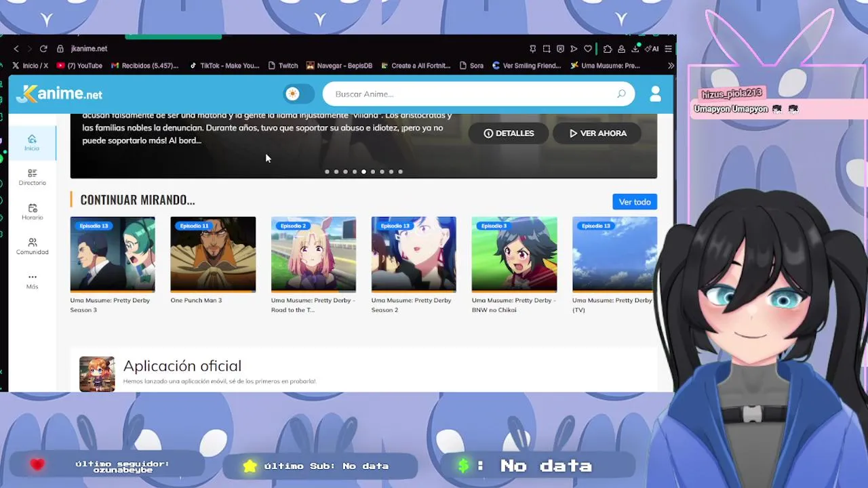Open Uma Musume Season 2 thumbnail

click(x=414, y=255)
